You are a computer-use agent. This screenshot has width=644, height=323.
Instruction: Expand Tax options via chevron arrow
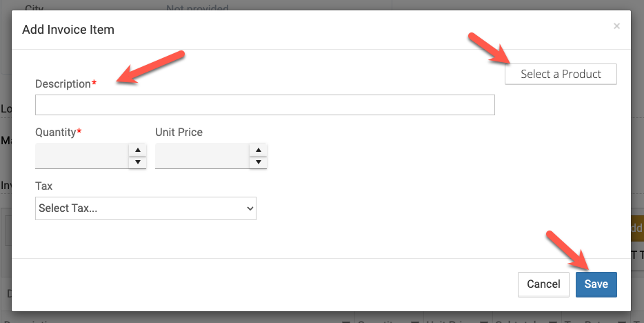248,208
